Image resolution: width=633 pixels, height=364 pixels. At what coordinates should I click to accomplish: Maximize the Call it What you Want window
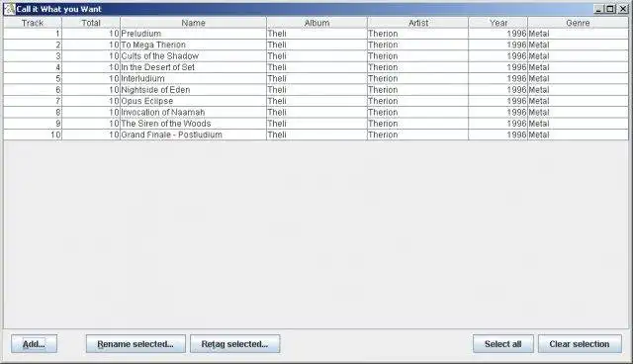point(611,9)
